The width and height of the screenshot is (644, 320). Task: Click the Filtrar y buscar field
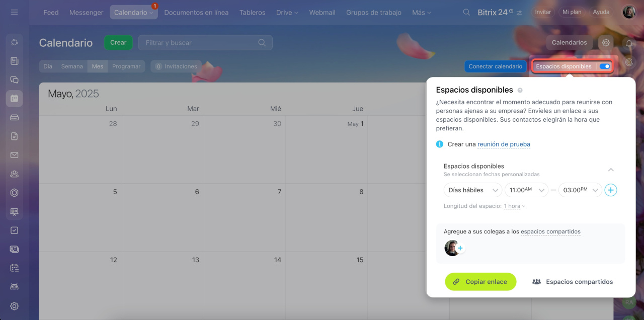[201, 43]
